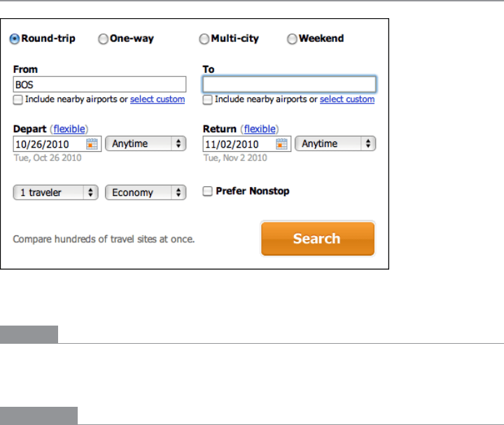Click the empty To airport field
The height and width of the screenshot is (425, 504).
289,85
